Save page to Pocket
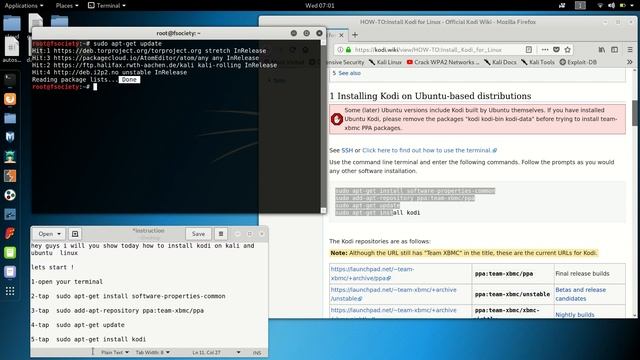Image resolution: width=640 pixels, height=360 pixels. pos(556,50)
